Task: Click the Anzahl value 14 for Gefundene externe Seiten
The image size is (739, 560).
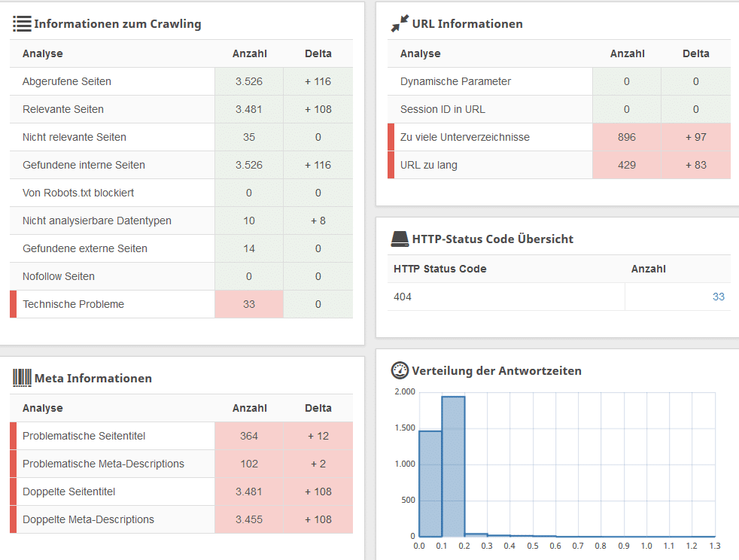Action: tap(249, 248)
